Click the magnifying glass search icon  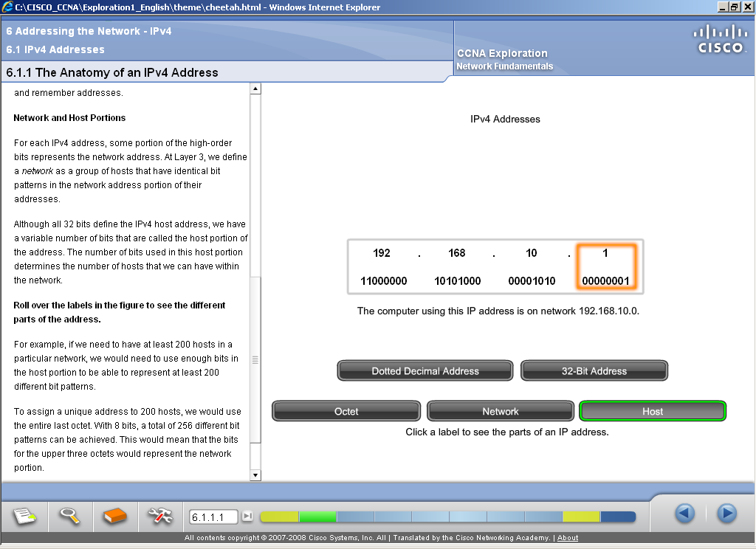(69, 517)
